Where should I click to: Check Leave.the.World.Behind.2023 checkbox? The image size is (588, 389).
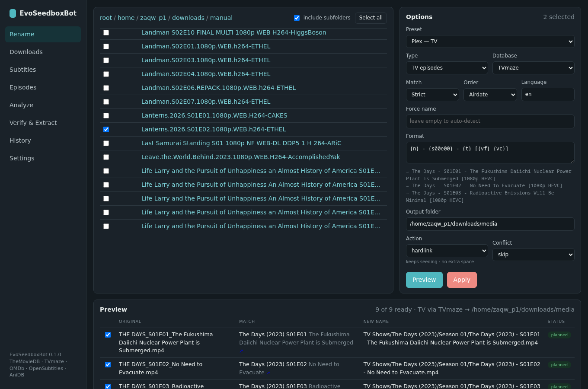pyautogui.click(x=106, y=157)
